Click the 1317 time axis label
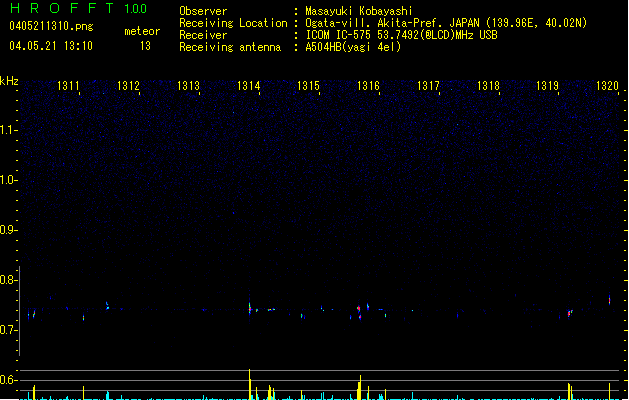The width and height of the screenshot is (629, 400). 428,85
